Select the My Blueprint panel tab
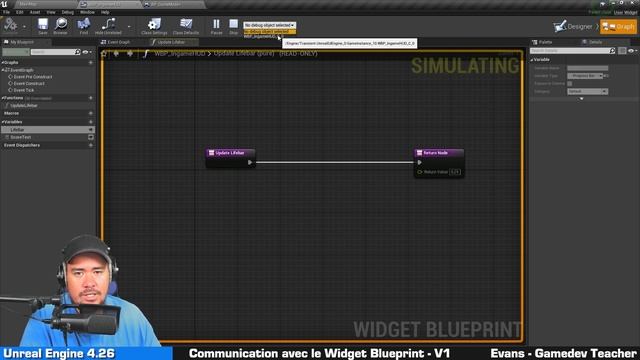 (x=22, y=42)
